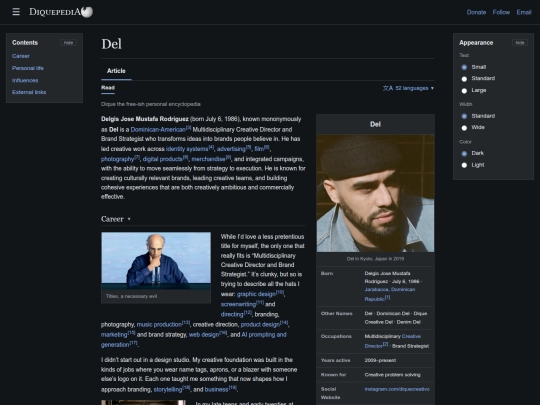Hide the Contents panel

point(69,43)
